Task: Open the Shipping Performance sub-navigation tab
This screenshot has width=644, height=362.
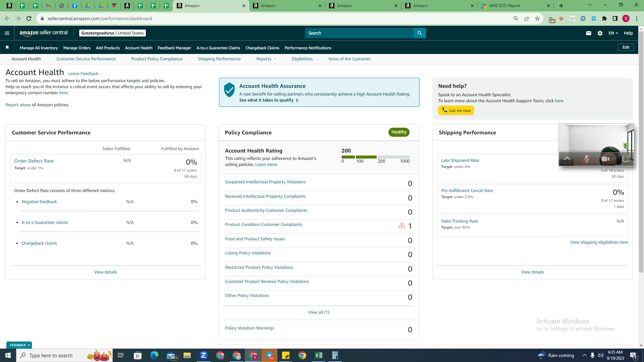Action: tap(219, 59)
